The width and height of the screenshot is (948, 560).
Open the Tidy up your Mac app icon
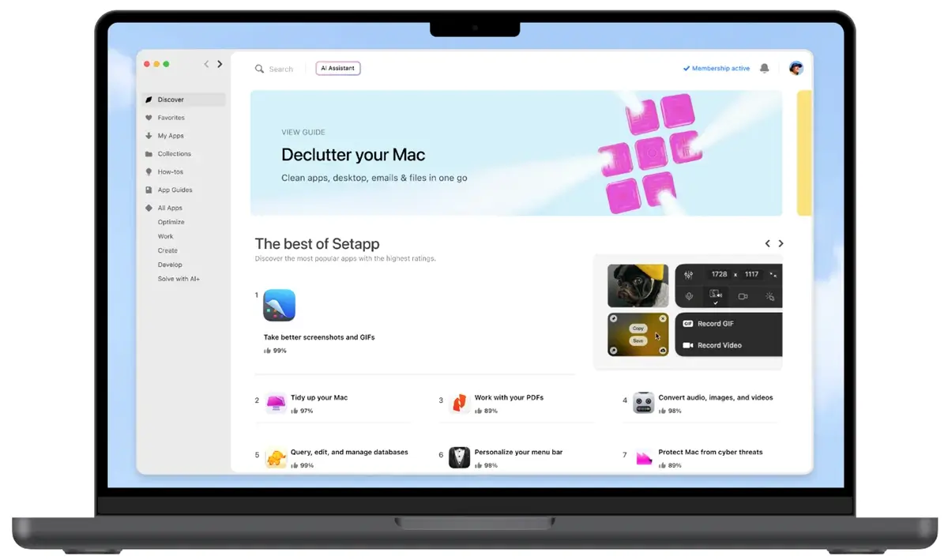[x=276, y=403]
